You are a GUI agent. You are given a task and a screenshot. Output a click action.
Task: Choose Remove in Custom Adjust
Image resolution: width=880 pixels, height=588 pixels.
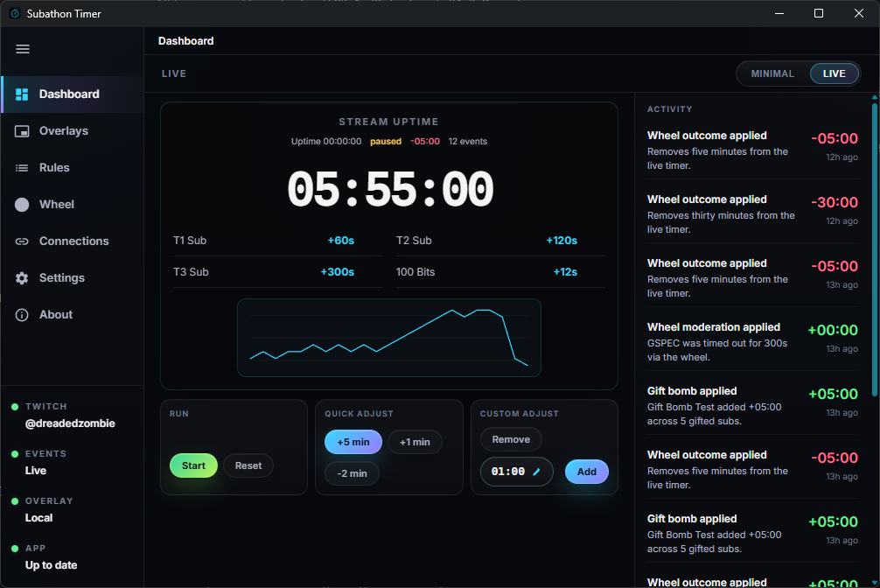(511, 439)
